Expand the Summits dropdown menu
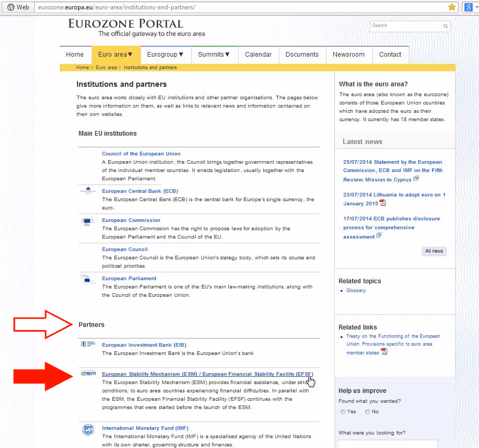This screenshot has height=448, width=479. point(214,55)
